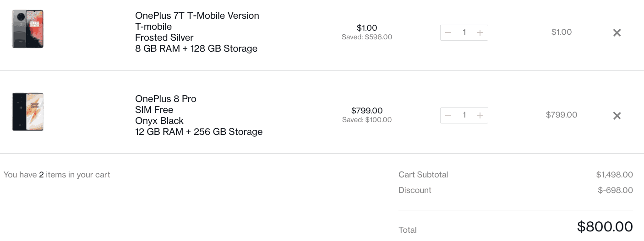The width and height of the screenshot is (644, 241).
Task: Remove OnePlus 7T from the cart
Action: click(617, 32)
